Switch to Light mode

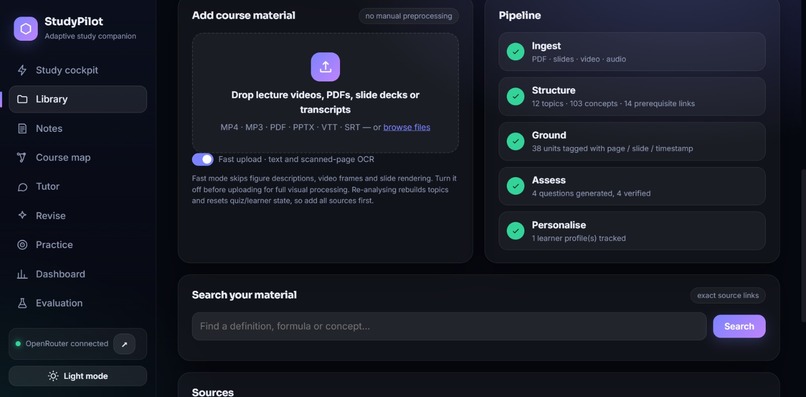[78, 376]
